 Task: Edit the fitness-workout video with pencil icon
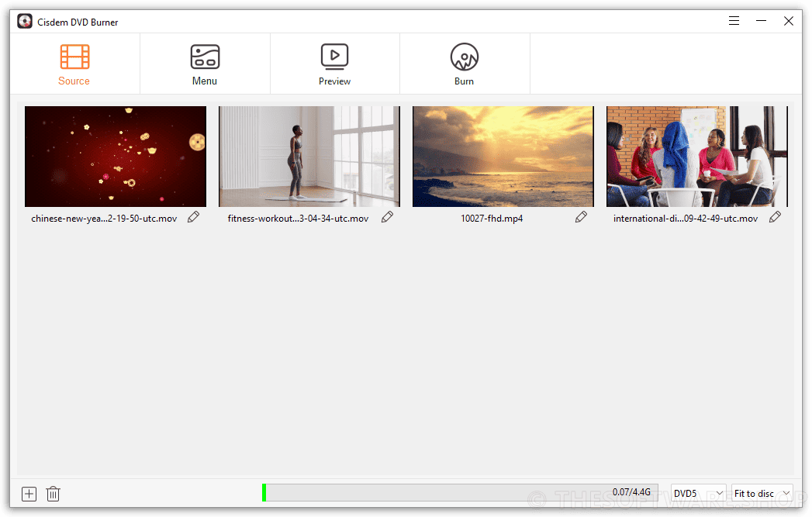click(387, 217)
